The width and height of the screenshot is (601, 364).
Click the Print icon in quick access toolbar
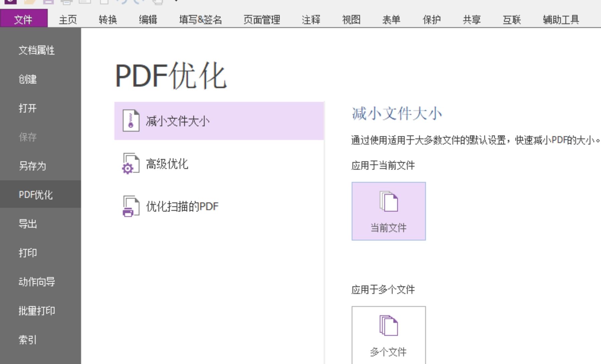(x=66, y=3)
